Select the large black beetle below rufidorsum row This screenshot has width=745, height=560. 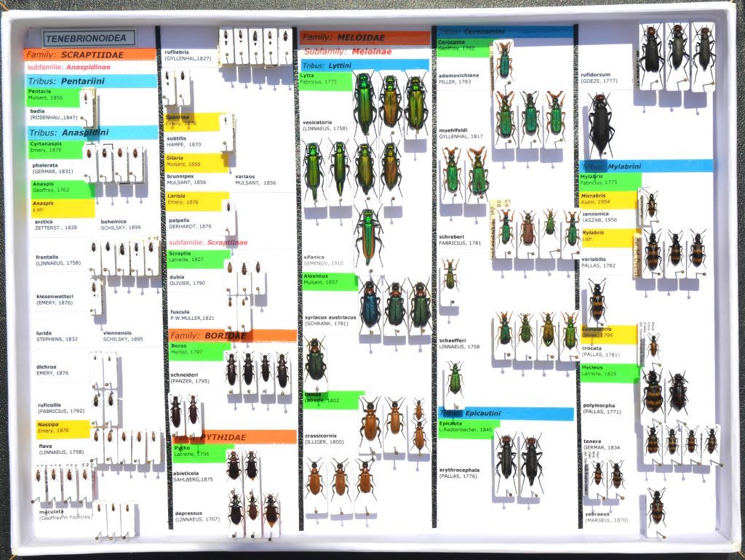pyautogui.click(x=601, y=125)
